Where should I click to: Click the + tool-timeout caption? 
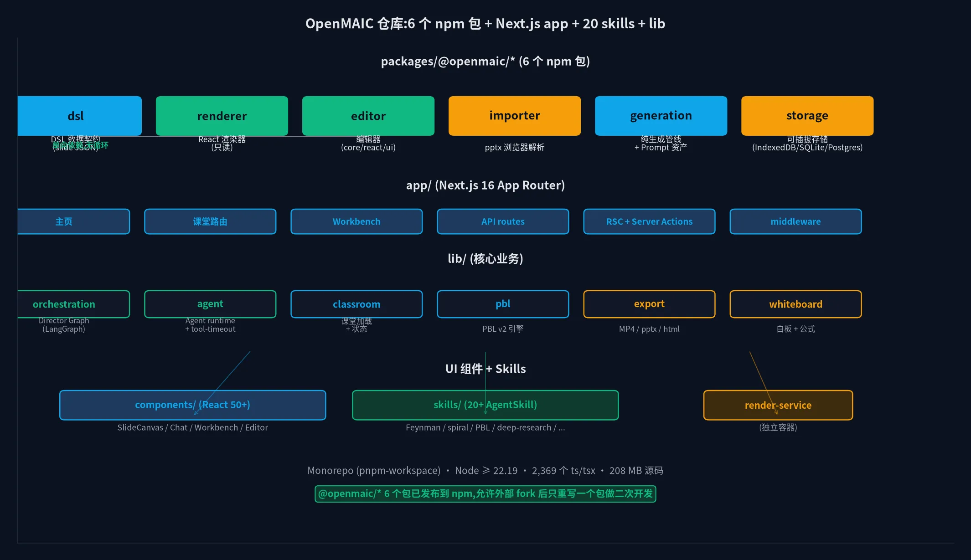point(210,329)
